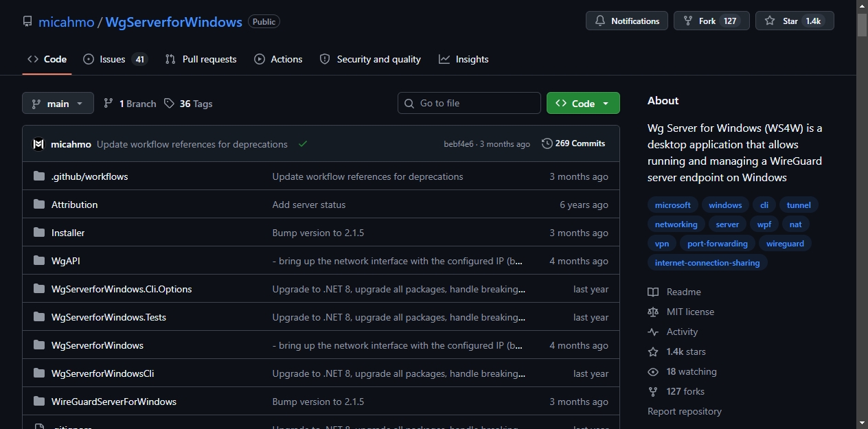Screen dimensions: 868x429
Task: Open the Installer folder name
Action: click(x=68, y=233)
